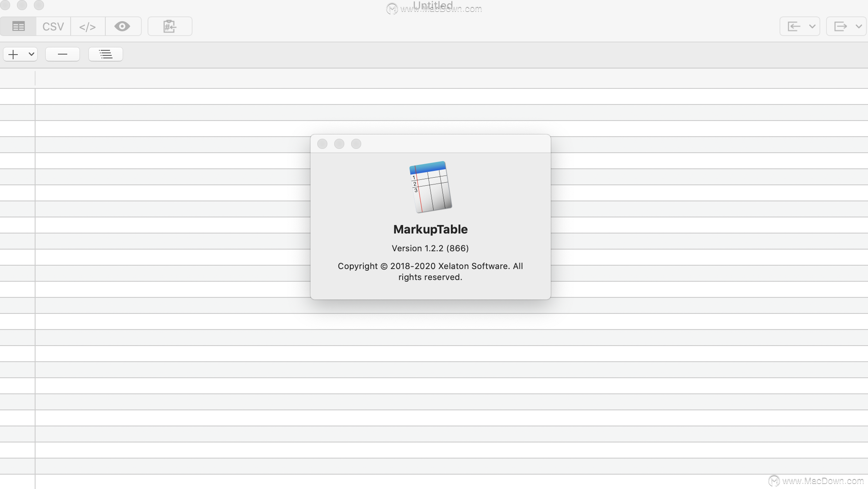Show the preview eye tab
868x489 pixels.
(x=123, y=26)
